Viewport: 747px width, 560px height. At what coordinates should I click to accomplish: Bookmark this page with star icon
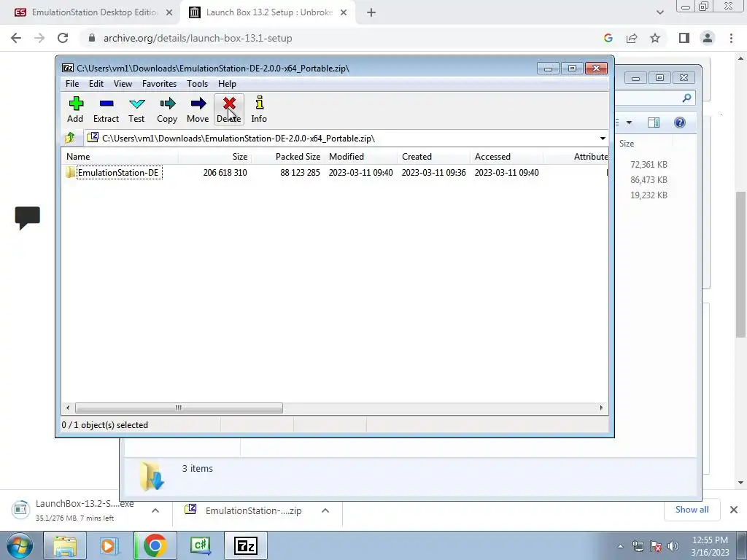pos(655,38)
